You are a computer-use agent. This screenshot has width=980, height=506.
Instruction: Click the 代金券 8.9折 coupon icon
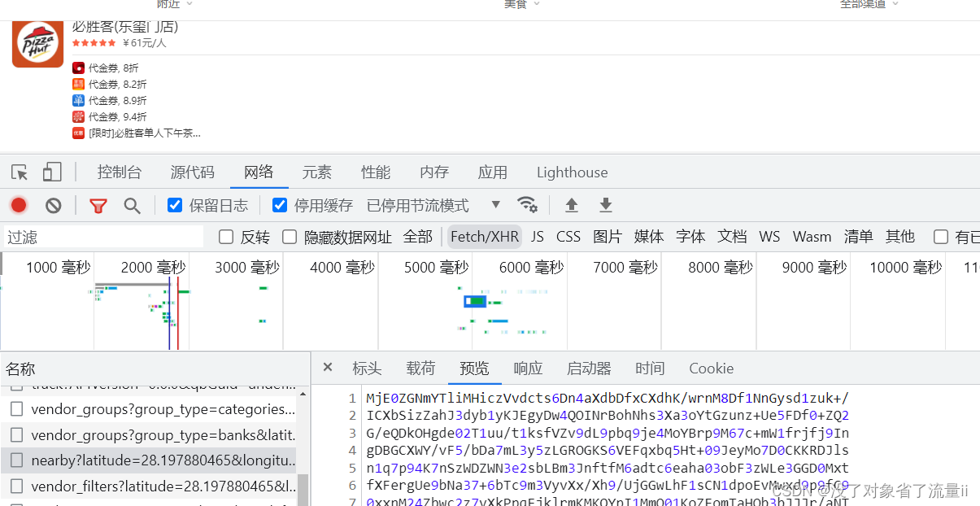[x=78, y=101]
